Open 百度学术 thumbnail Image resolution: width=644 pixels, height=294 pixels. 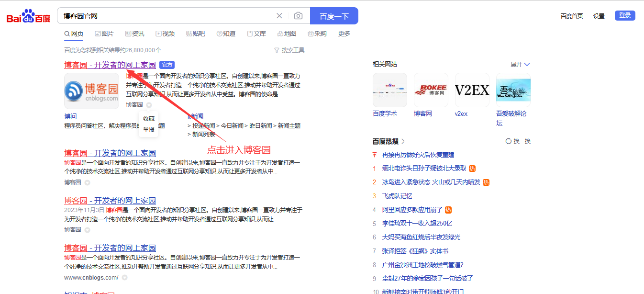(390, 90)
